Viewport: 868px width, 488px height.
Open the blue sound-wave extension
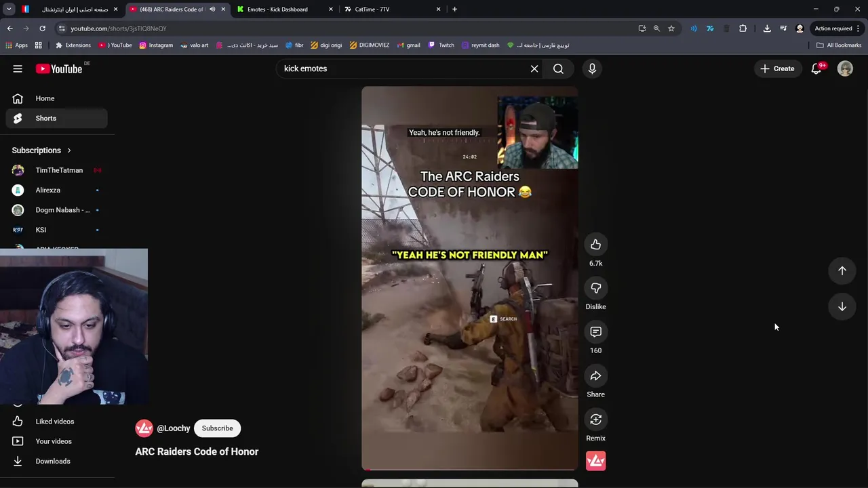pos(694,28)
